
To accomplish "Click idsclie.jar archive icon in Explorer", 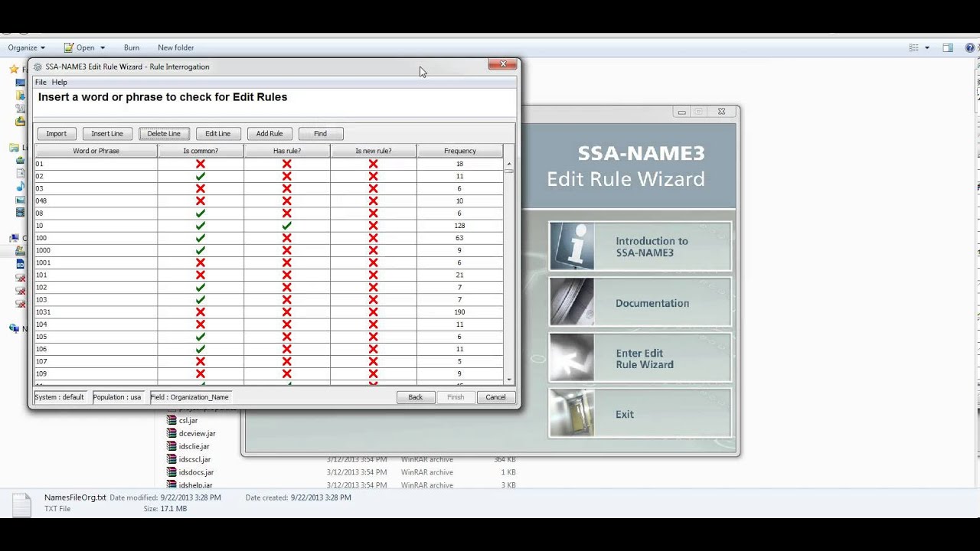I will [172, 446].
